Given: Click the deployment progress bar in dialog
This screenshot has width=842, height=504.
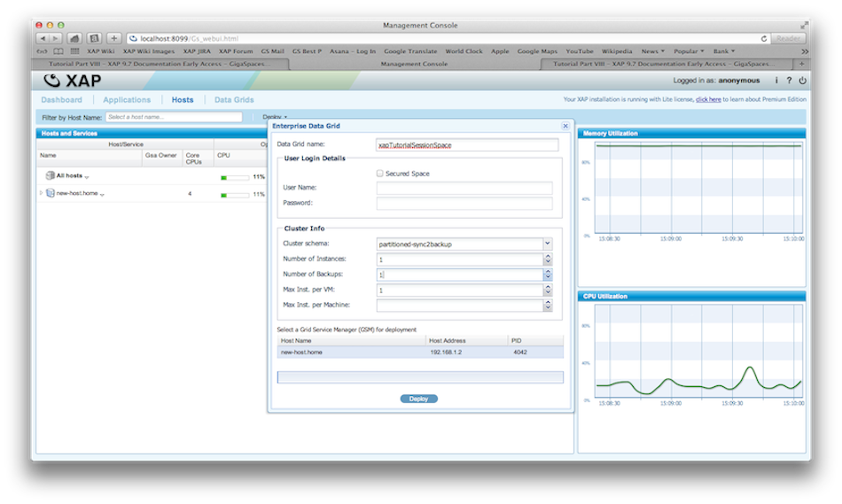Looking at the screenshot, I should pyautogui.click(x=420, y=377).
